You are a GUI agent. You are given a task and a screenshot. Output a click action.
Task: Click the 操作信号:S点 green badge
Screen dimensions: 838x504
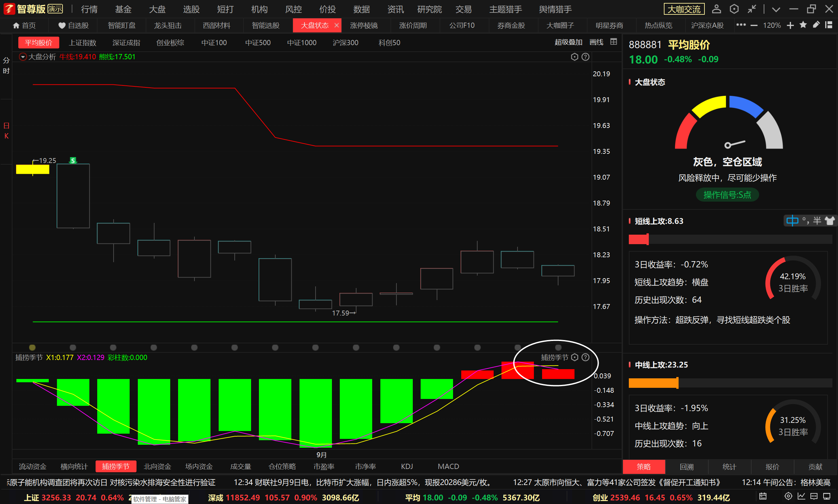(727, 195)
